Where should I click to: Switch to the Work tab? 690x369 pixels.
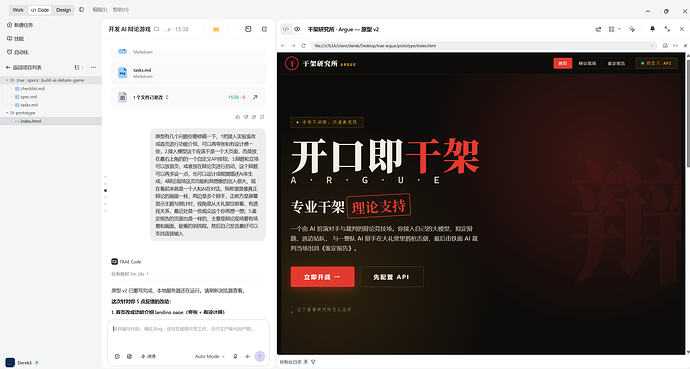[x=18, y=10]
